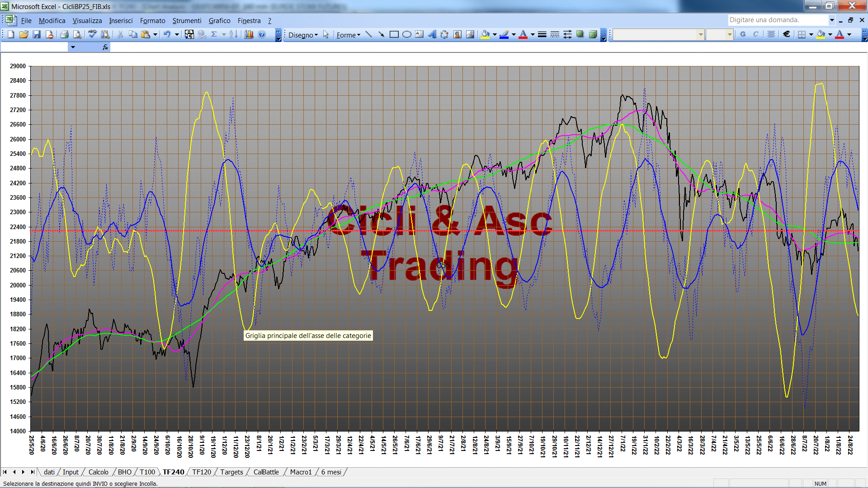Open the Disegno drawing menu

click(x=303, y=35)
